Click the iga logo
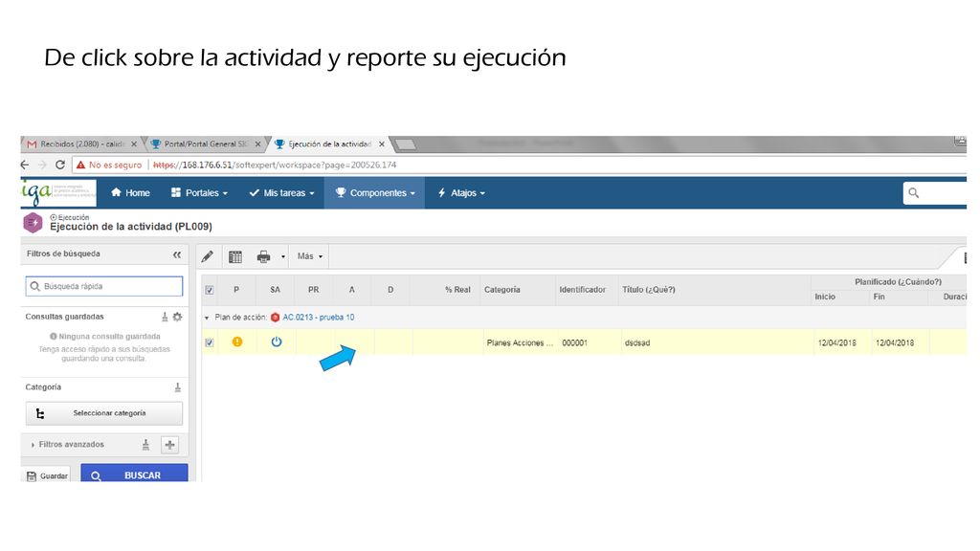 (58, 192)
